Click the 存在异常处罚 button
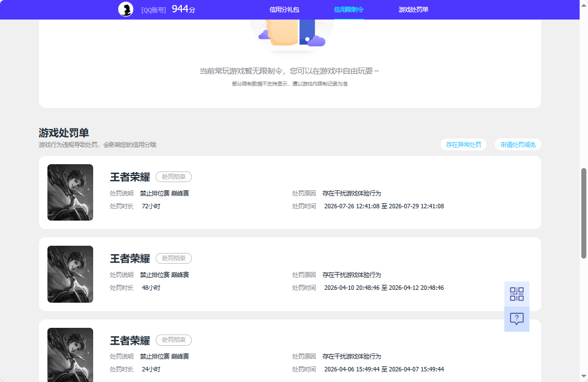The width and height of the screenshot is (588, 382). [x=464, y=145]
